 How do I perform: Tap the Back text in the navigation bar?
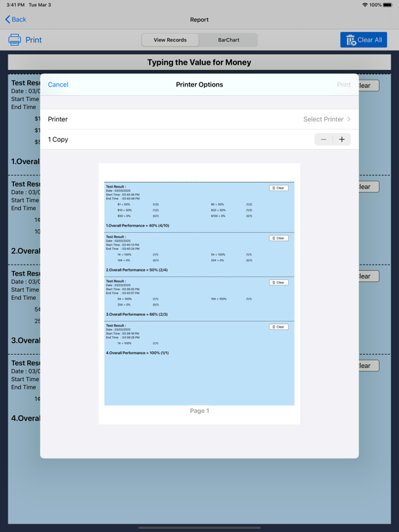pyautogui.click(x=19, y=19)
